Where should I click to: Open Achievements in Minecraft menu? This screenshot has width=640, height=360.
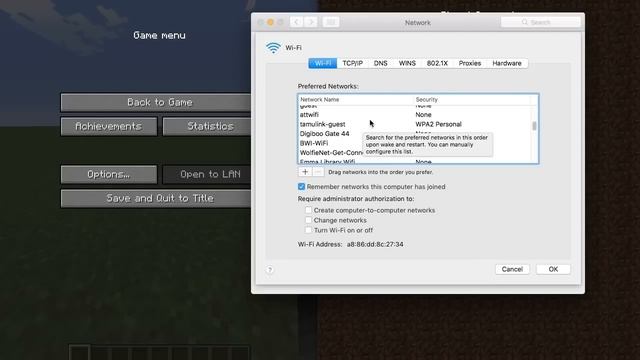[109, 127]
